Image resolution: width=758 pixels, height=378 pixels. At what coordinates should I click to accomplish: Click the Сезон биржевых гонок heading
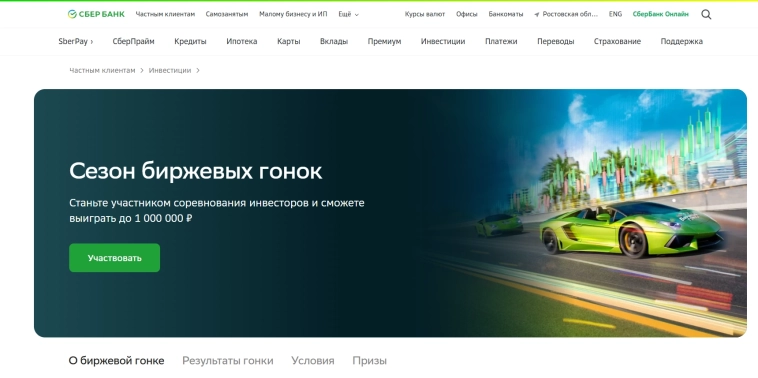195,171
